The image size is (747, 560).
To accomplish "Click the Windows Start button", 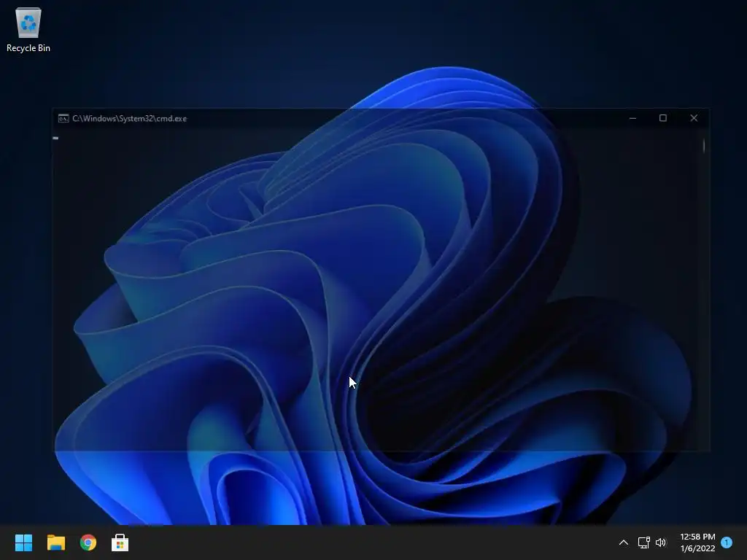I will click(x=23, y=542).
